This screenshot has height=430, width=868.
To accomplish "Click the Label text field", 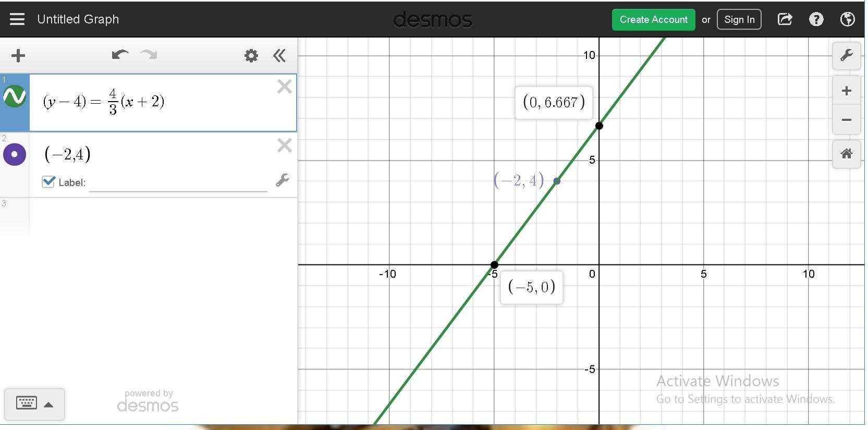I will (178, 182).
